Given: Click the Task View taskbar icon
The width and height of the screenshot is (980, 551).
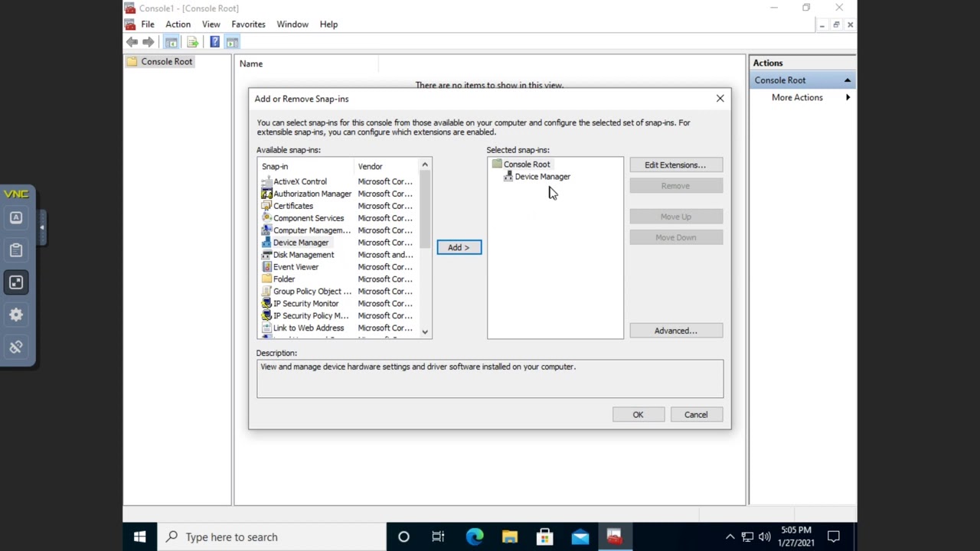Looking at the screenshot, I should point(438,536).
